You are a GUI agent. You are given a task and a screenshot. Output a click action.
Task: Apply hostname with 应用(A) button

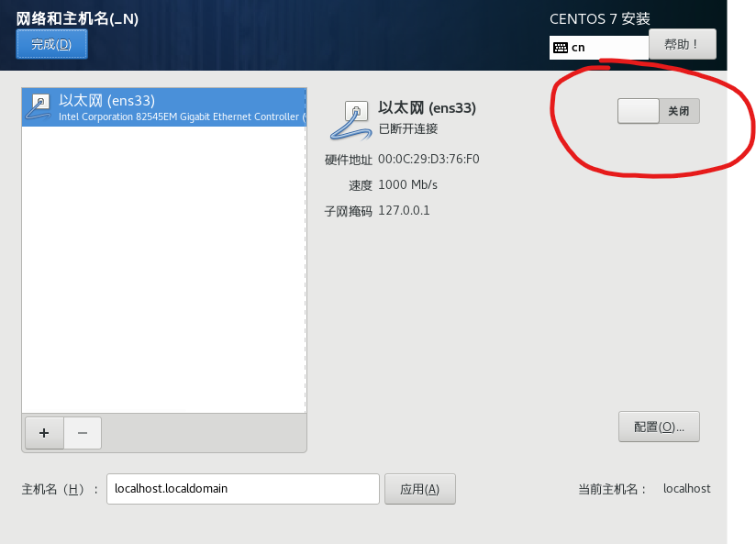(x=420, y=489)
